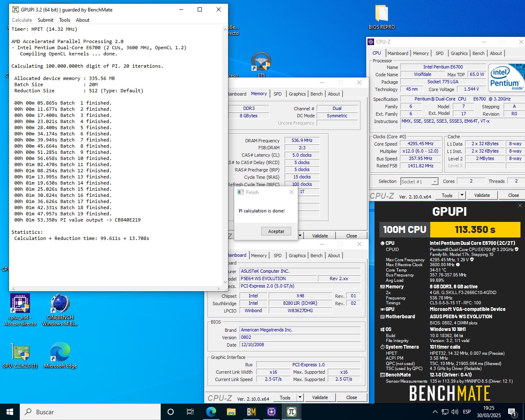Image resolution: width=525 pixels, height=420 pixels.
Task: Open the About menu in GPUPI
Action: pyautogui.click(x=82, y=20)
